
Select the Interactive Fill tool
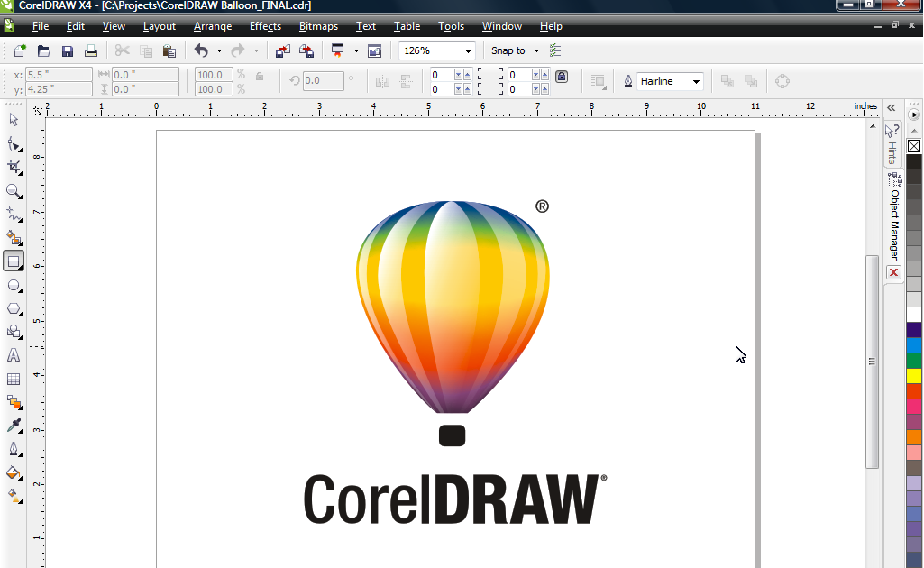tap(14, 496)
